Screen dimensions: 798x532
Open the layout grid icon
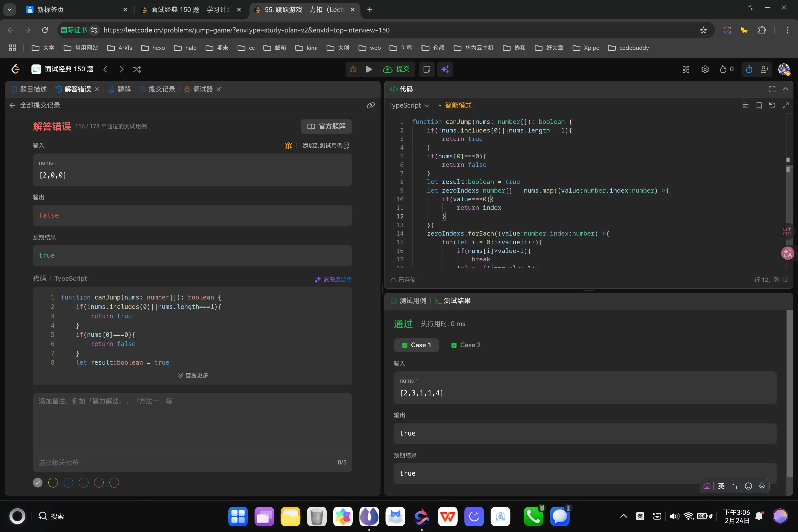686,69
